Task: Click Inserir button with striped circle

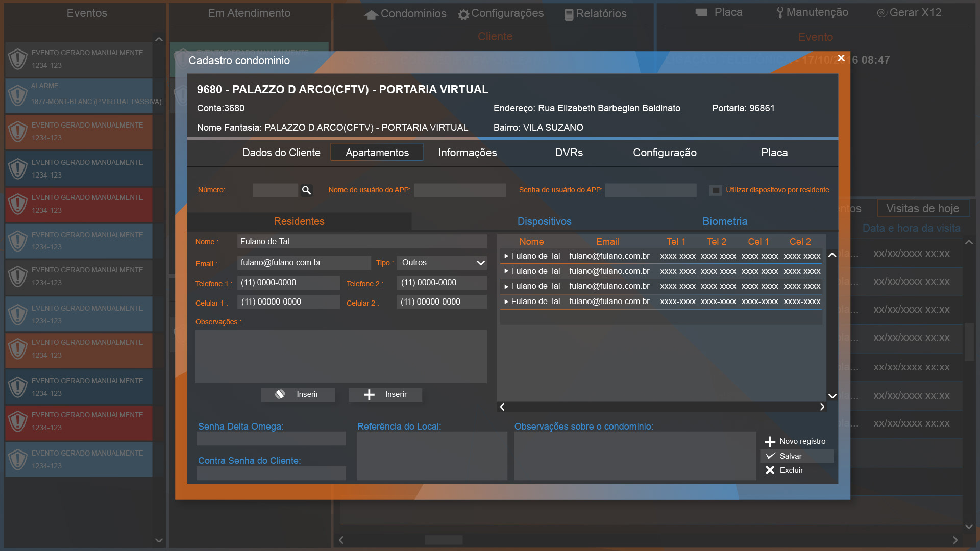Action: [x=298, y=394]
